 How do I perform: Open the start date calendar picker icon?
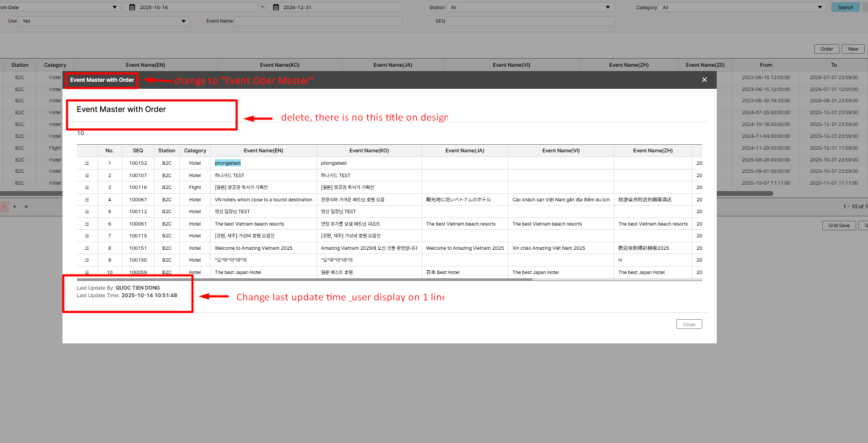click(132, 8)
